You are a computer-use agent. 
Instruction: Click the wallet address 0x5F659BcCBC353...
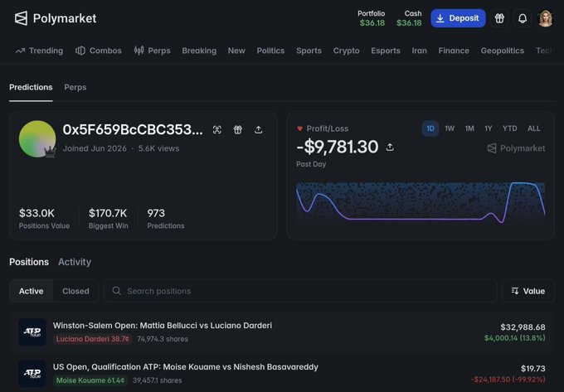coord(133,129)
